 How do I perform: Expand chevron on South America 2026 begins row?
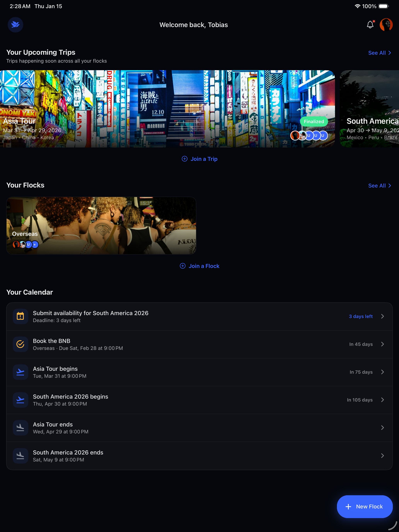coord(382,400)
